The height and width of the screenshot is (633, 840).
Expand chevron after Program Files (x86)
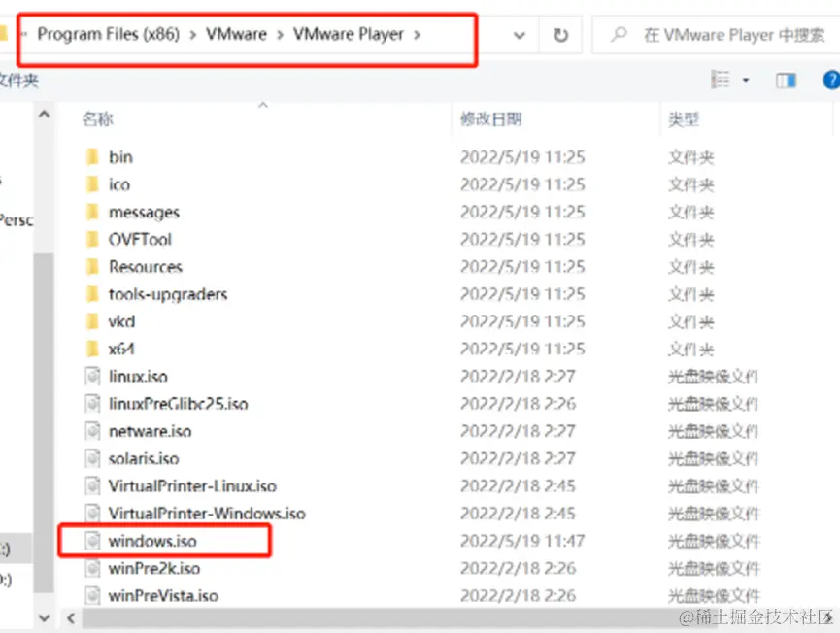(193, 35)
